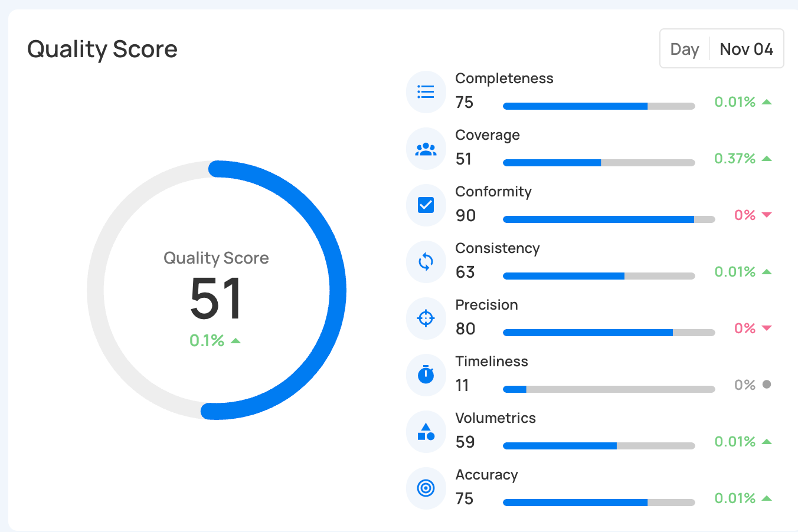The width and height of the screenshot is (798, 532).
Task: Click the Consistency metric label
Action: tap(497, 248)
